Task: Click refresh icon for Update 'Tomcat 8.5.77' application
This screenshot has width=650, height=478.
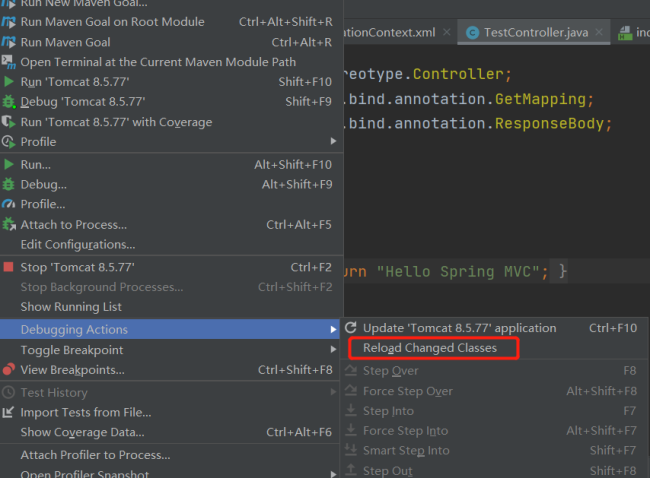Action: pos(351,328)
